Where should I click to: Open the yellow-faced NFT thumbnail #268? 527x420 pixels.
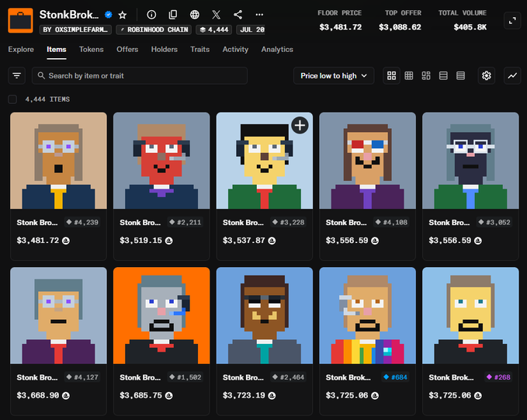470,316
